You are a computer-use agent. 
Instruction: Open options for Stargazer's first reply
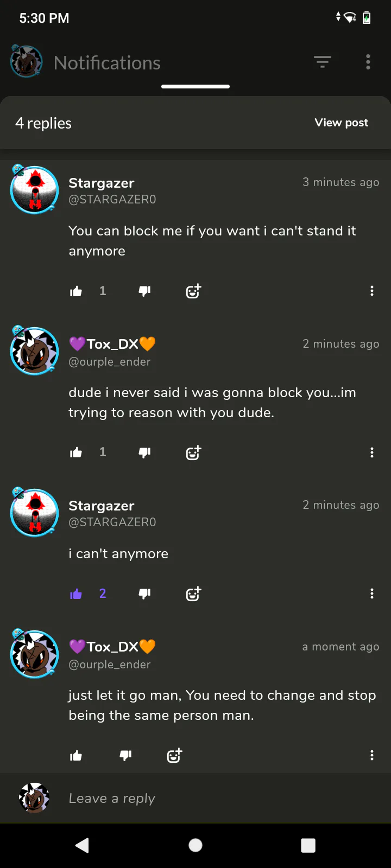pos(372,291)
